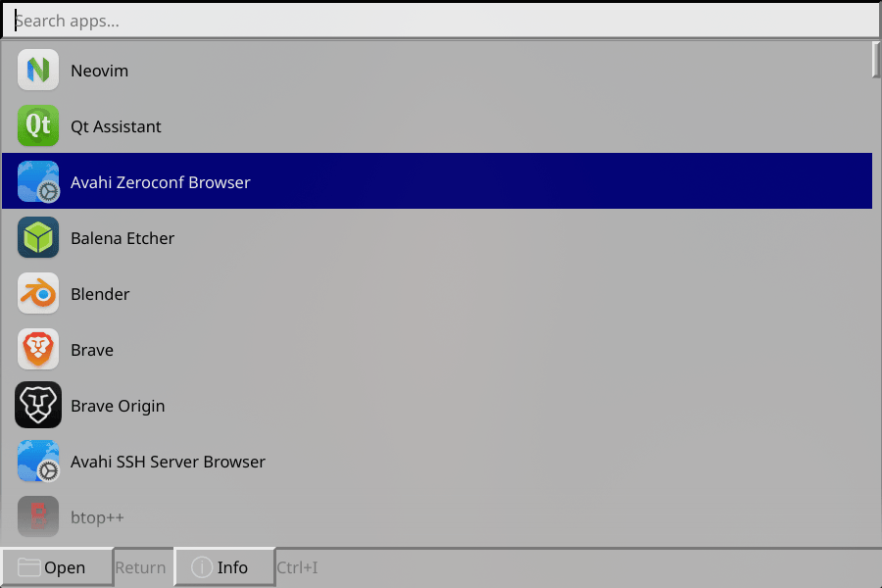This screenshot has height=588, width=882.
Task: Select the Balena Etcher label
Action: pyautogui.click(x=122, y=238)
